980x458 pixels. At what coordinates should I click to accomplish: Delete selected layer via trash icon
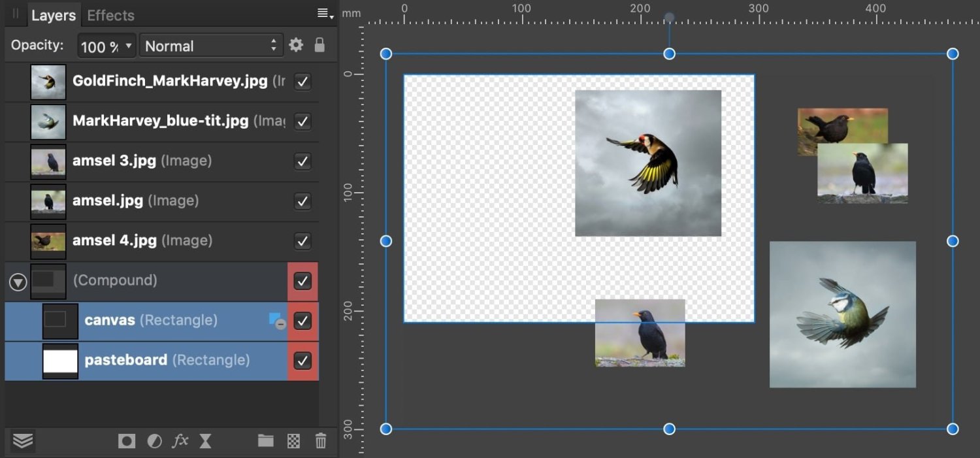coord(320,441)
